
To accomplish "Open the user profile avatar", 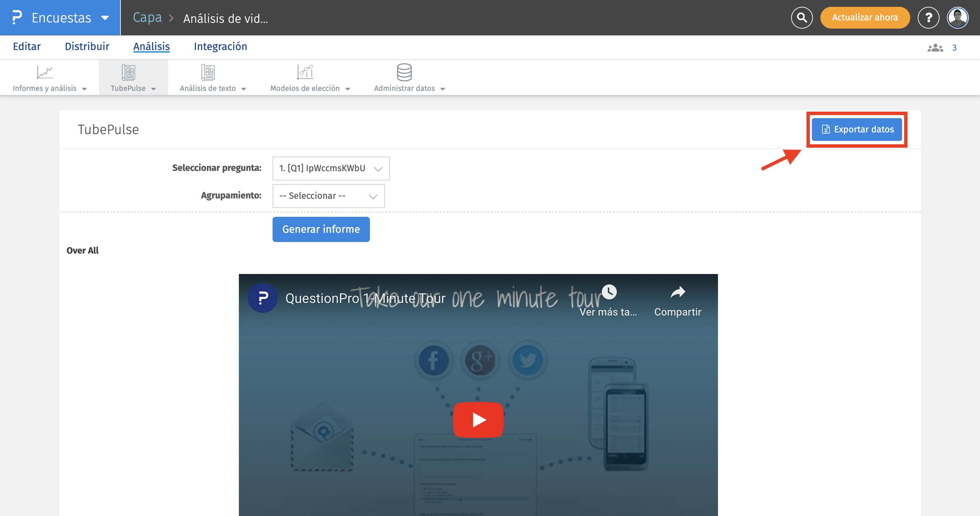I will [958, 17].
